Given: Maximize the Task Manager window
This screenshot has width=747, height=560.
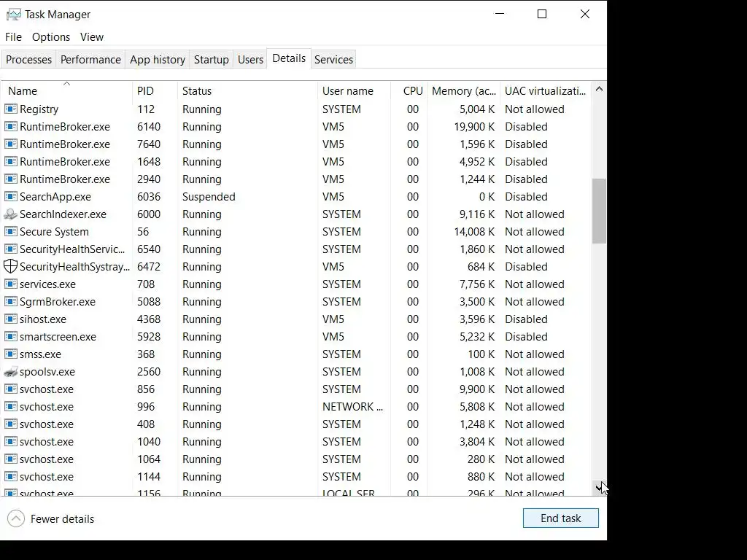Looking at the screenshot, I should 542,15.
